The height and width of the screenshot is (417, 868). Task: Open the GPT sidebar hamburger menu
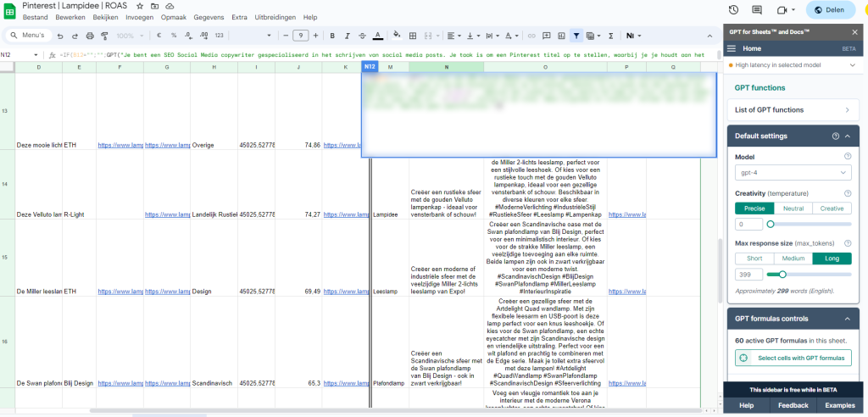coord(732,48)
